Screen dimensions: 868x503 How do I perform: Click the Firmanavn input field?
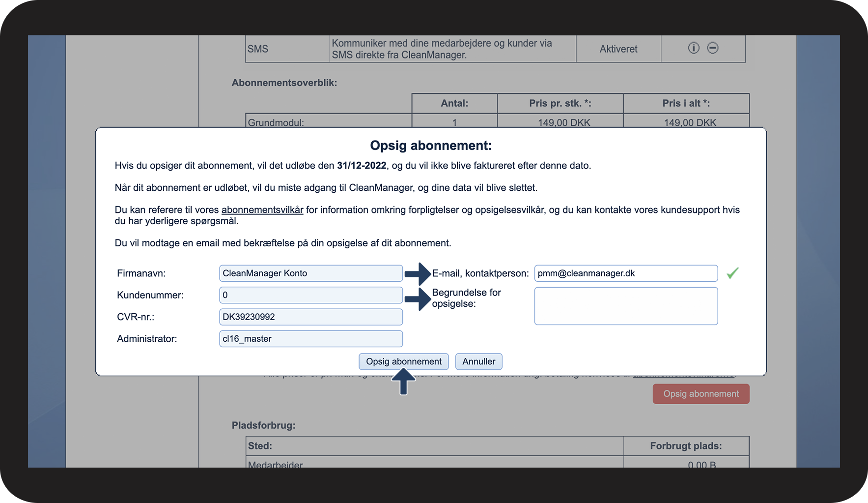click(x=310, y=273)
